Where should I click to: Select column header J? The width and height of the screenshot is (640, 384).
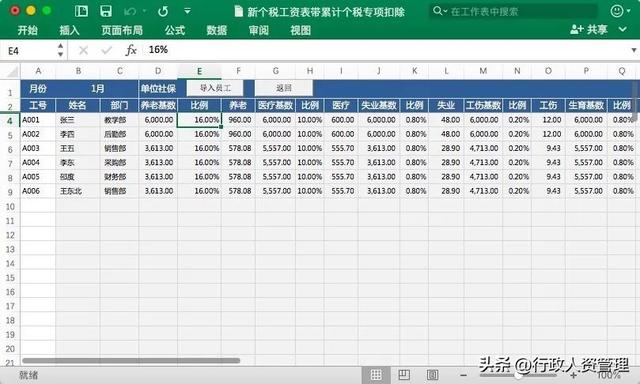pyautogui.click(x=379, y=71)
